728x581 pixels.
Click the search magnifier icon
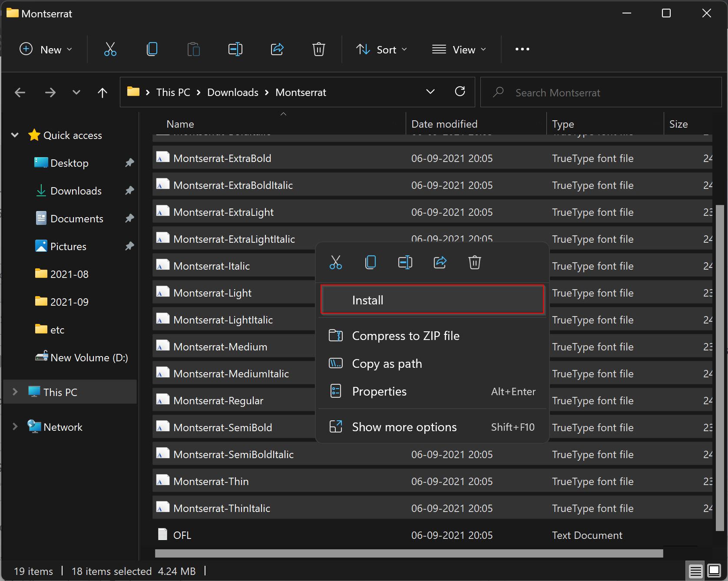pos(498,92)
